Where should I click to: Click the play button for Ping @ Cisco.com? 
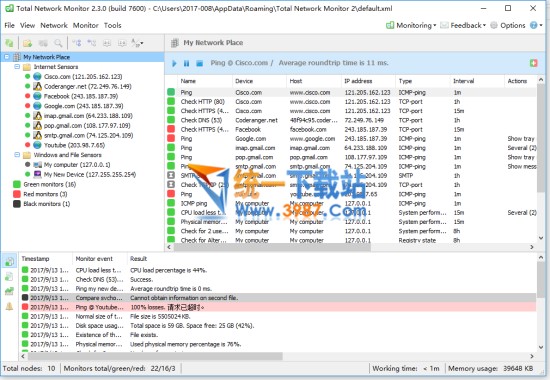click(174, 63)
